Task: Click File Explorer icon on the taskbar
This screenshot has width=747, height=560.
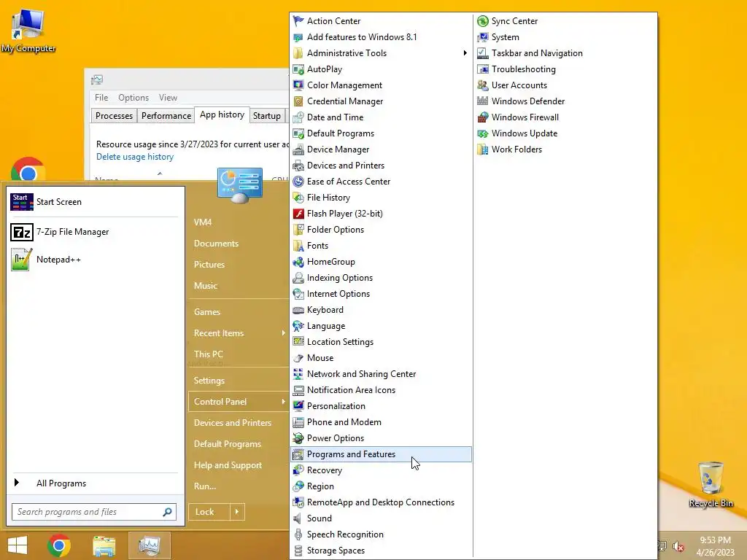Action: (x=104, y=545)
